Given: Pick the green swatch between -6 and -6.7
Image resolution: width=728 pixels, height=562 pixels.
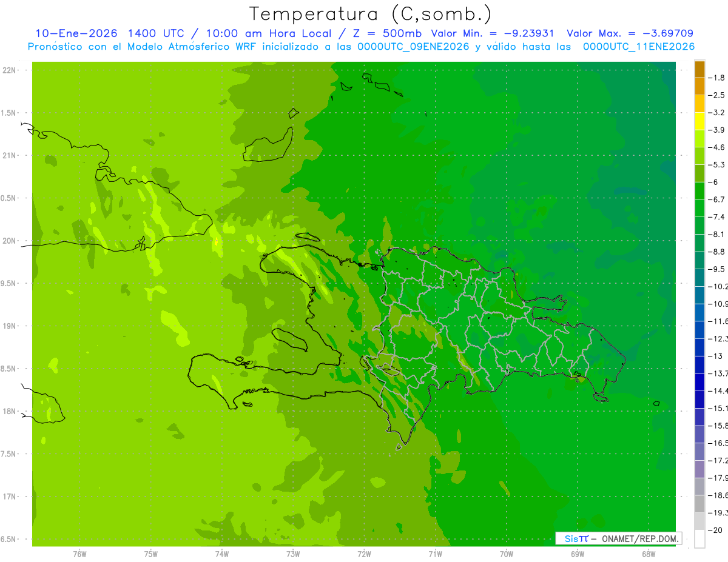Looking at the screenshot, I should click(x=699, y=190).
